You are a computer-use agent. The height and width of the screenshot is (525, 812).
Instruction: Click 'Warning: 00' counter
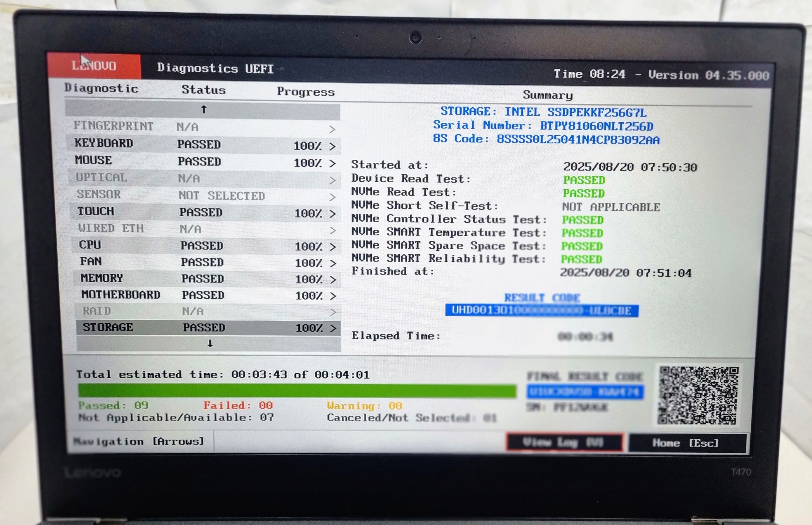tap(364, 406)
